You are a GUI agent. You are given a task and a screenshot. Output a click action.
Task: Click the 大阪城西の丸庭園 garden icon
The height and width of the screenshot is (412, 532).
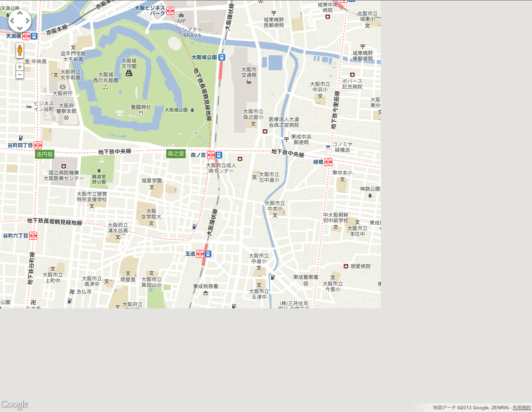click(x=105, y=87)
